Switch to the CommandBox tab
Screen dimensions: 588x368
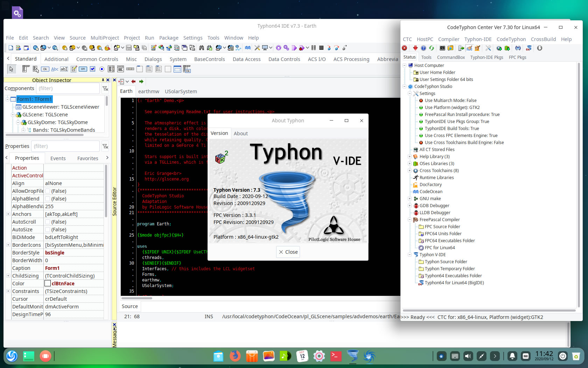click(451, 57)
